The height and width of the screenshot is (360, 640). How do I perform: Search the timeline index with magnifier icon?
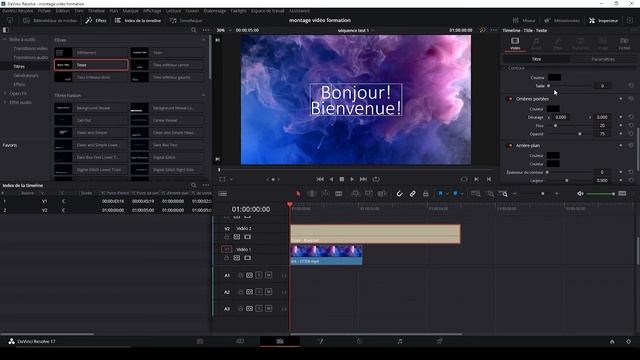pos(193,185)
